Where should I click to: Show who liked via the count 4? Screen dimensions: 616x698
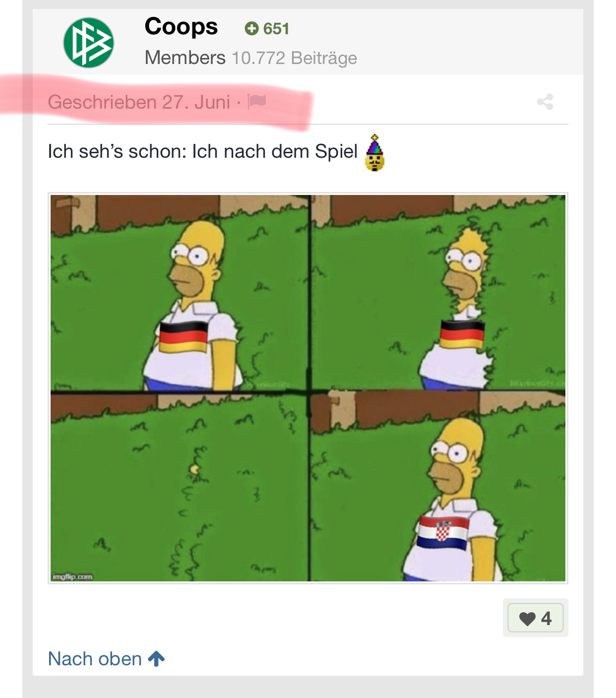point(547,618)
